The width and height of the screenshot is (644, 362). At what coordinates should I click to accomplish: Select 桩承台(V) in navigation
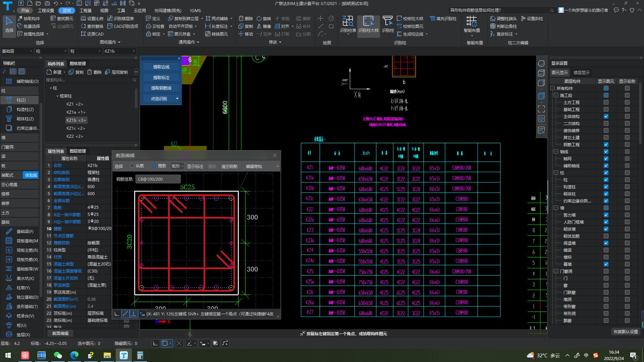(19, 316)
